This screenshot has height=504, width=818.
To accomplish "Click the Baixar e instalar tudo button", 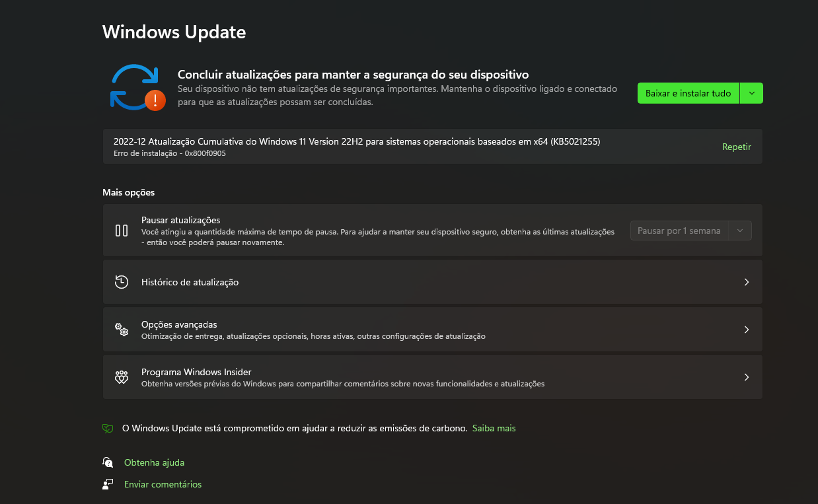I will [688, 93].
